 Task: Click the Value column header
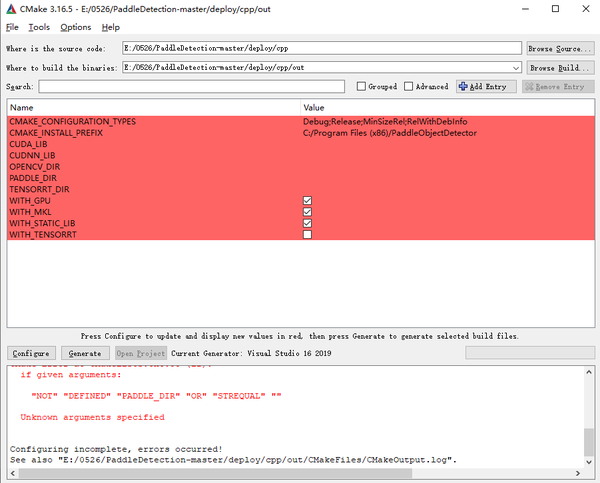(x=448, y=108)
